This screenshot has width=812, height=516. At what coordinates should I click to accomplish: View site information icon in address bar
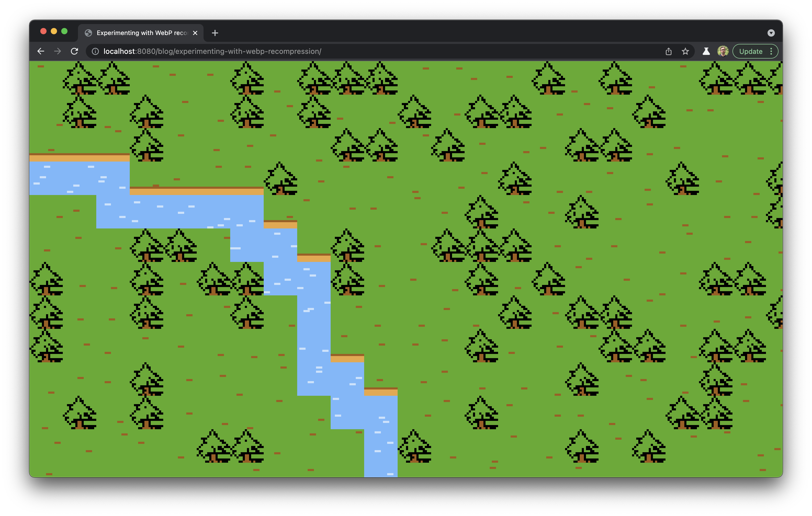95,51
